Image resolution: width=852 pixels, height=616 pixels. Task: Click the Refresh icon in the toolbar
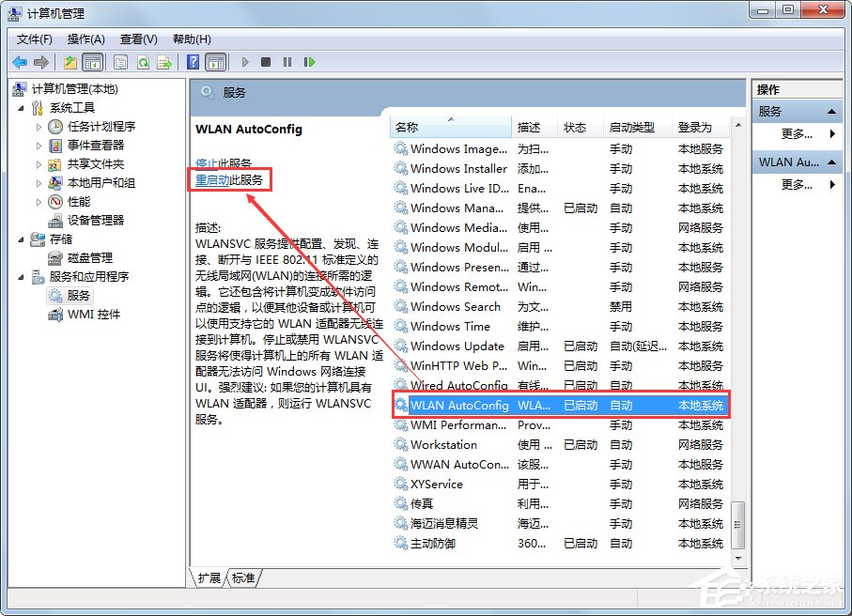[x=143, y=62]
